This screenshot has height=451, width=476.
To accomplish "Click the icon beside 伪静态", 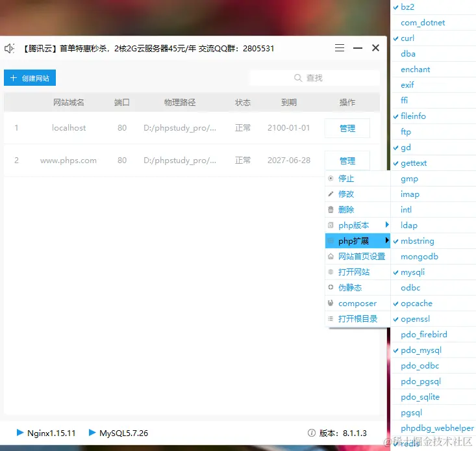I will click(x=331, y=287).
